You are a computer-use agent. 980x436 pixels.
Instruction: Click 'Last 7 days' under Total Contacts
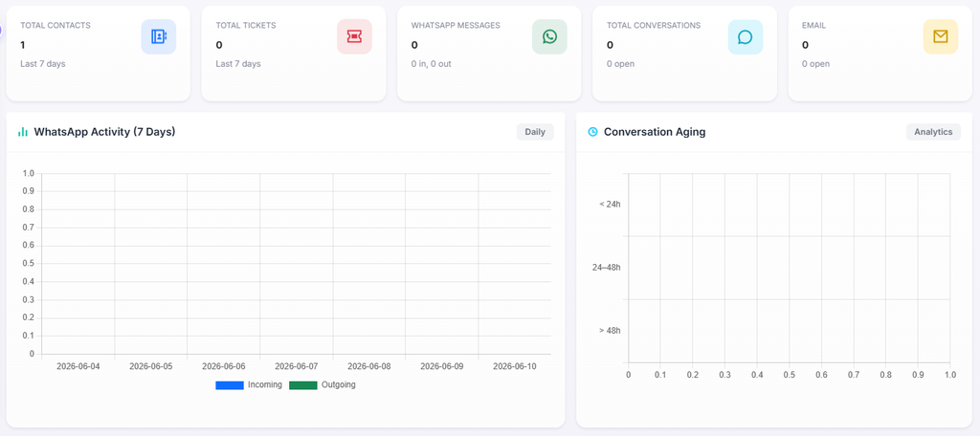(42, 64)
